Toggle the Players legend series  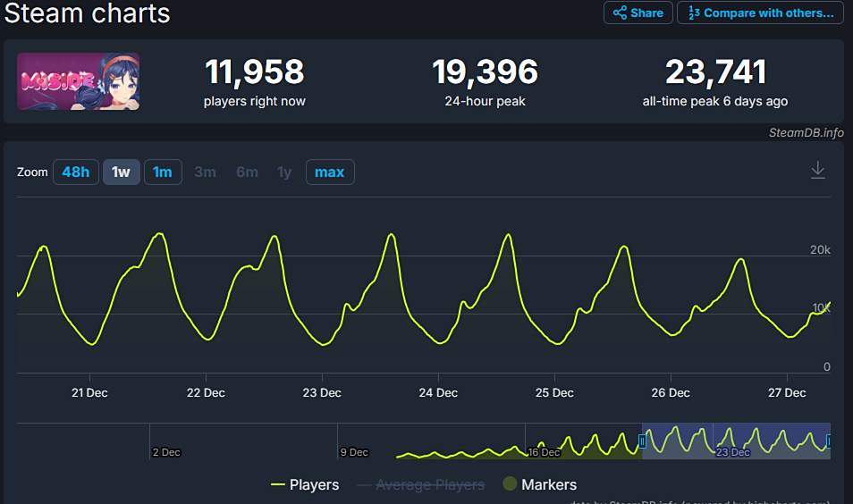coord(305,484)
